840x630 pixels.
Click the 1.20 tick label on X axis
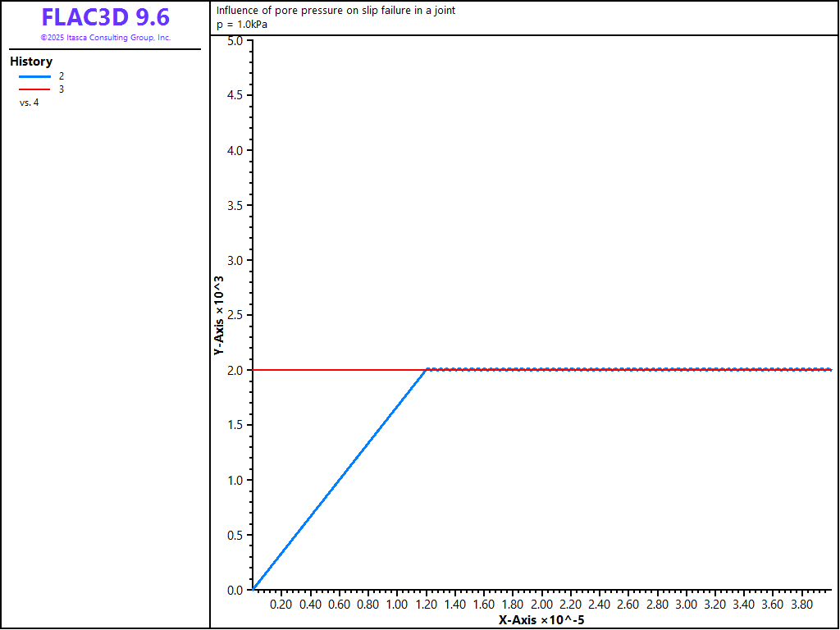pos(426,605)
